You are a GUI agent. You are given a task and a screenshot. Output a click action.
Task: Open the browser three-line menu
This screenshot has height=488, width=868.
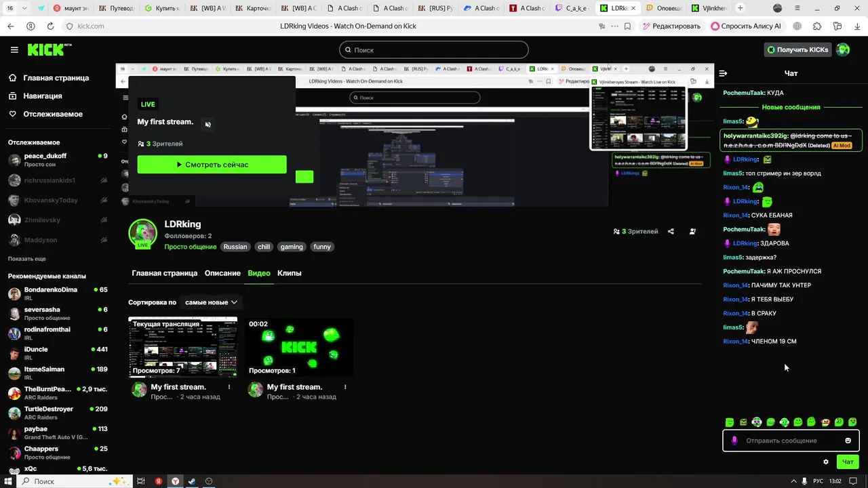click(797, 8)
